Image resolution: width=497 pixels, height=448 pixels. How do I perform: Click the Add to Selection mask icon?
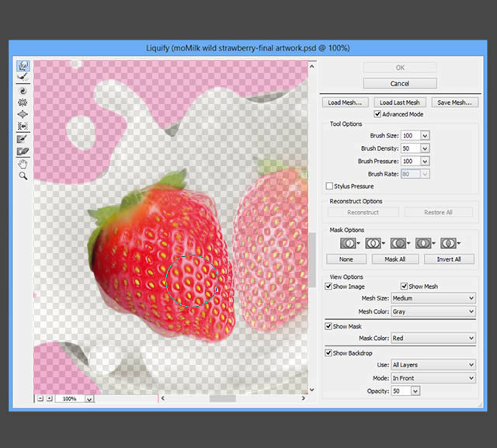click(373, 243)
